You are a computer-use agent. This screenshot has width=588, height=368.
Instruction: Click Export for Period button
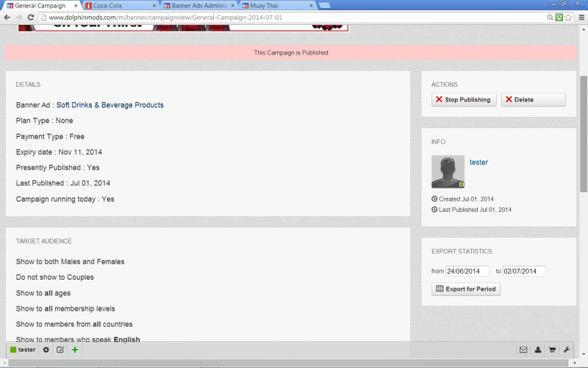tap(466, 289)
